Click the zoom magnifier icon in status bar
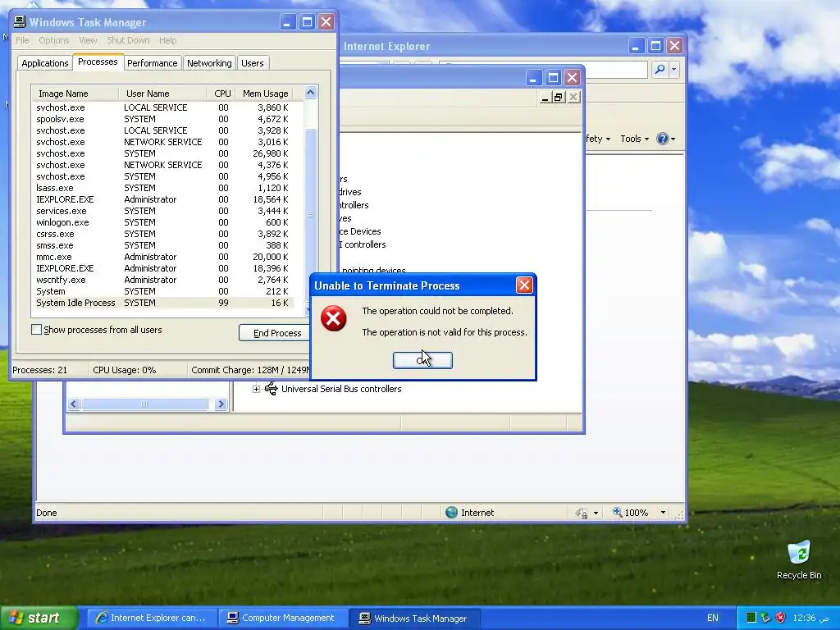Screen dimensions: 840x630 click(x=617, y=512)
